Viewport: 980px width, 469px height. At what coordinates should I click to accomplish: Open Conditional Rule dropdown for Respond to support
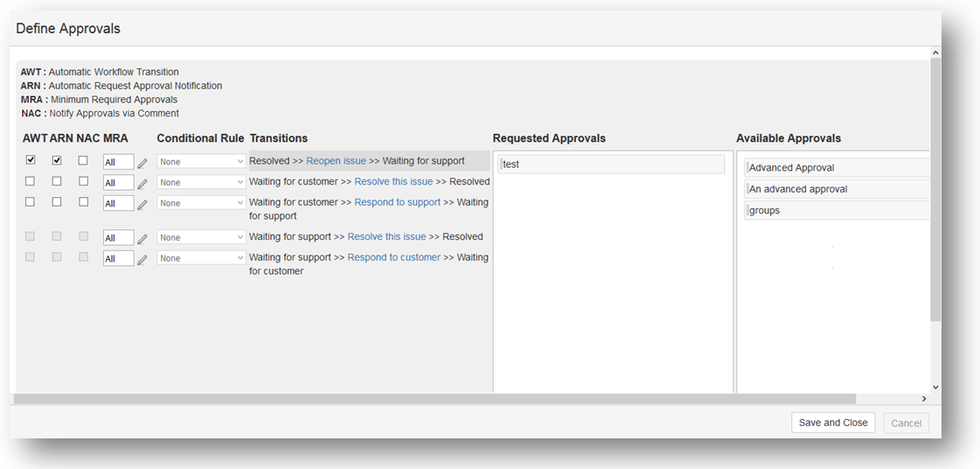point(201,203)
